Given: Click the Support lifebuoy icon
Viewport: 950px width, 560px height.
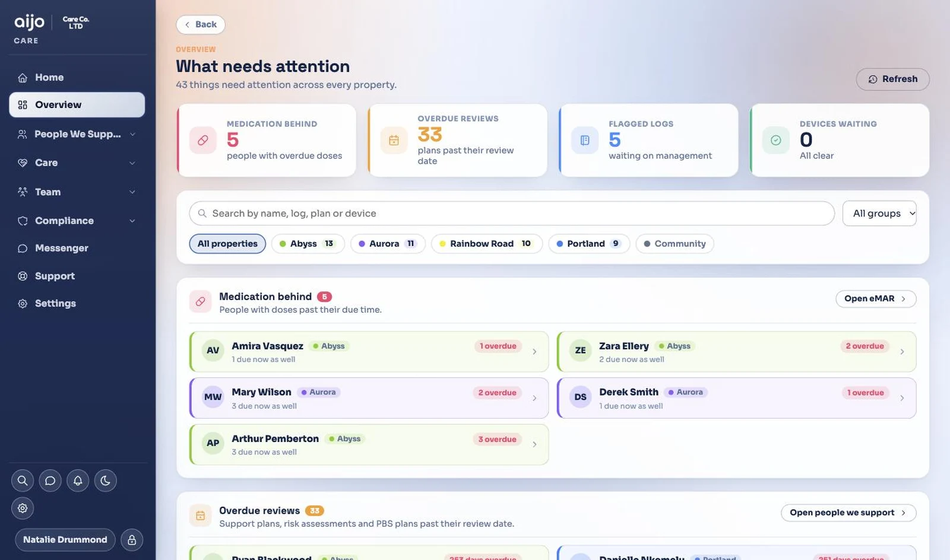Looking at the screenshot, I should [23, 276].
